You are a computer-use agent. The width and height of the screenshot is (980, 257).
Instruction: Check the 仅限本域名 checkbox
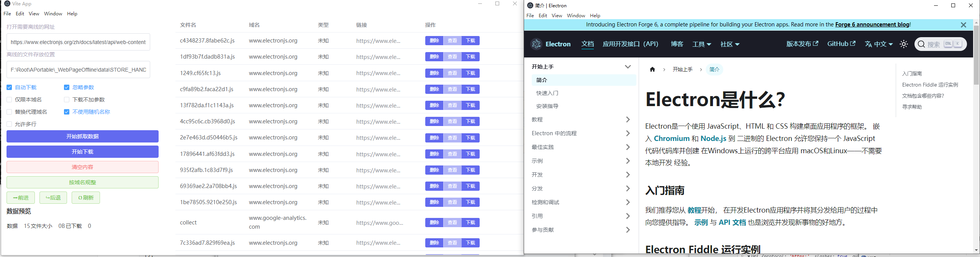(x=9, y=100)
